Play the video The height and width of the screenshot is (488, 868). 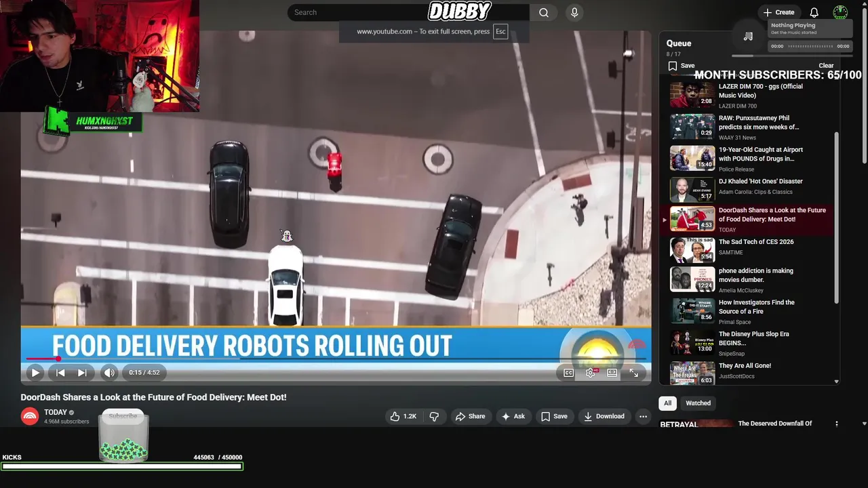tap(35, 372)
